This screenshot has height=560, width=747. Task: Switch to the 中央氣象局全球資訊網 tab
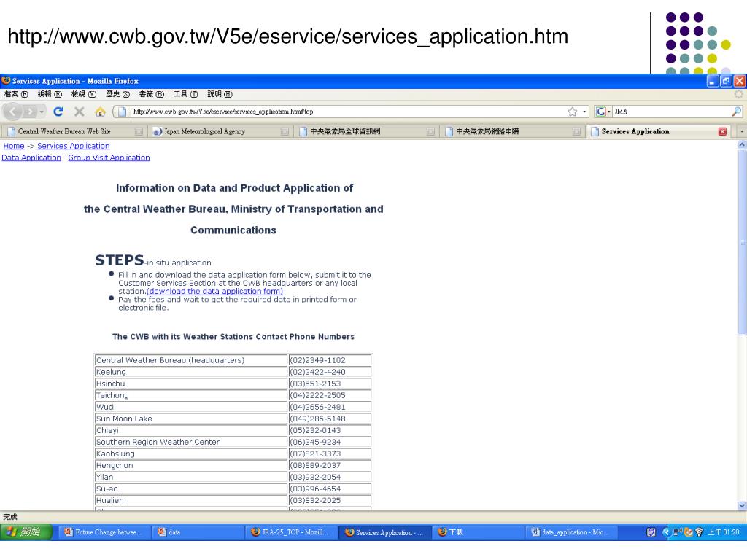(366, 131)
